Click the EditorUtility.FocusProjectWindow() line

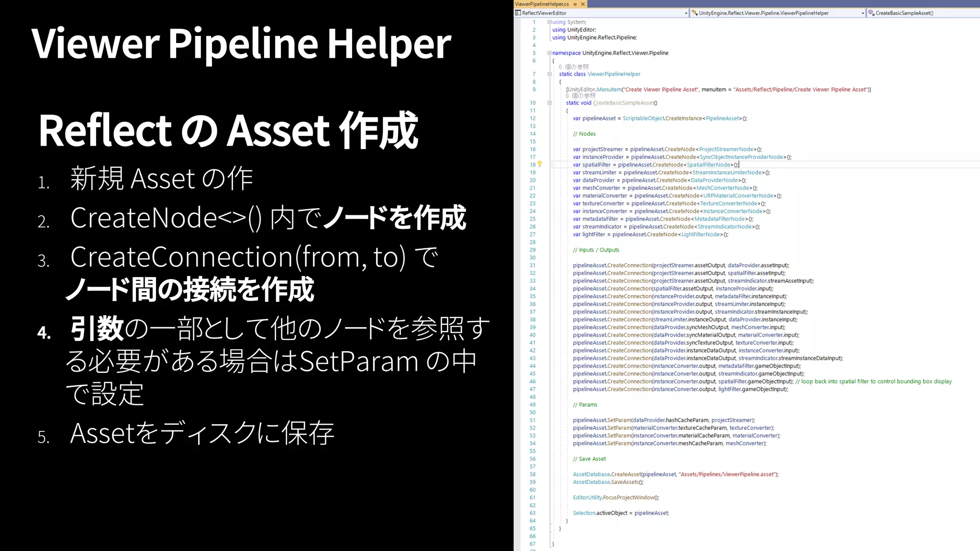coord(616,497)
